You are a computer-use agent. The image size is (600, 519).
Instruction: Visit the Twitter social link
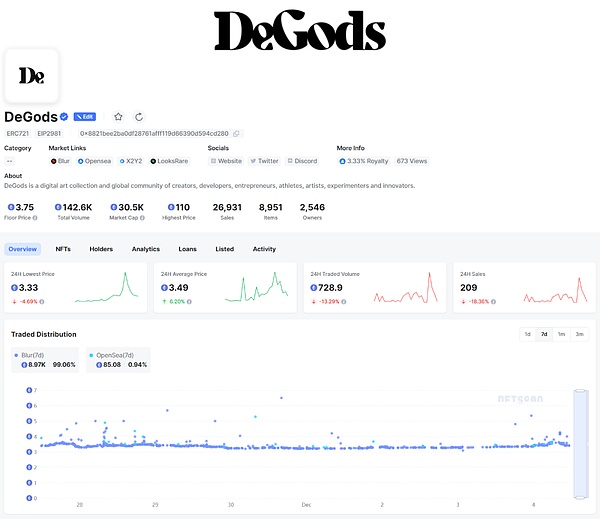pyautogui.click(x=265, y=161)
